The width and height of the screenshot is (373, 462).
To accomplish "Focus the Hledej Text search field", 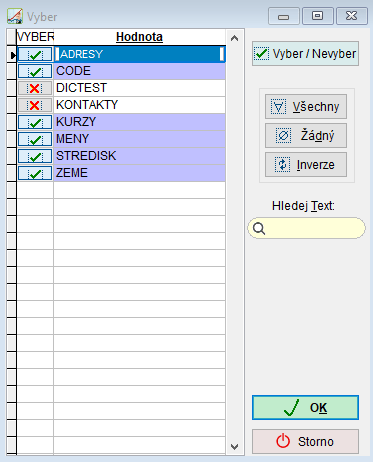I will click(306, 228).
